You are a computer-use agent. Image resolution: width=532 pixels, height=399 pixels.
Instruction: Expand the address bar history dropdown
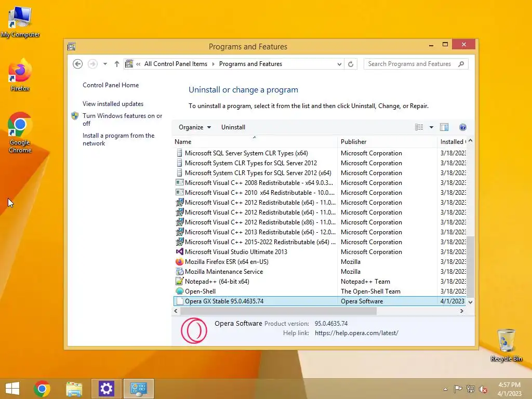[x=339, y=64]
